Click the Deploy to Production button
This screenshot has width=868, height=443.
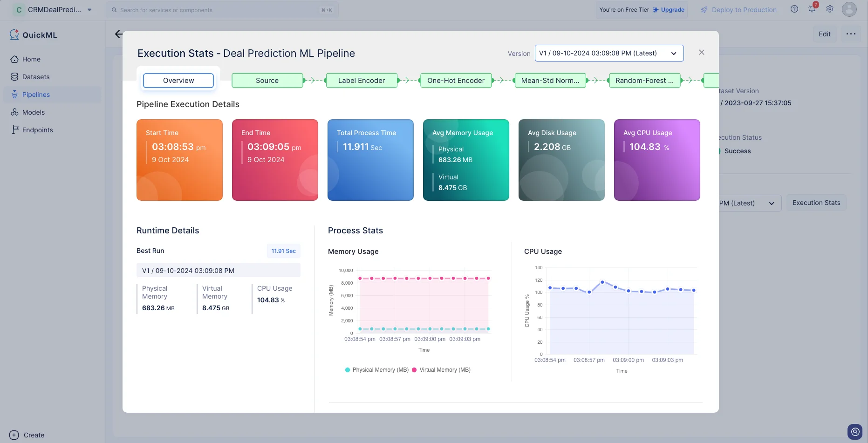739,10
